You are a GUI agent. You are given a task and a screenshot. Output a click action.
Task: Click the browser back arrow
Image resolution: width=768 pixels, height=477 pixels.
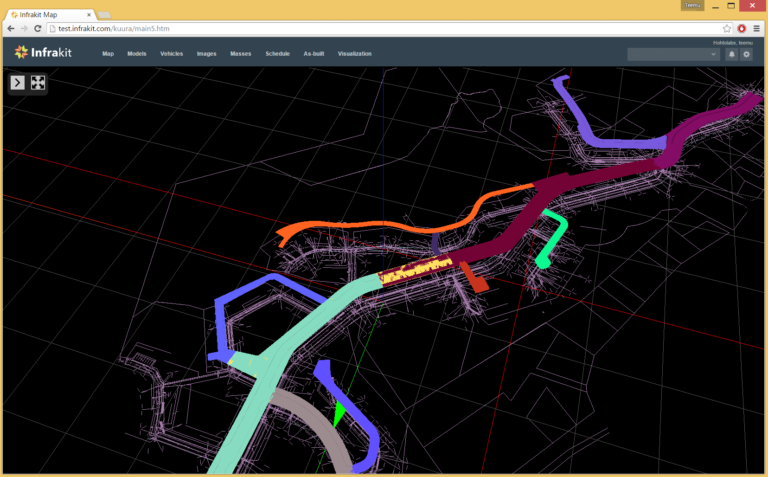click(x=11, y=28)
